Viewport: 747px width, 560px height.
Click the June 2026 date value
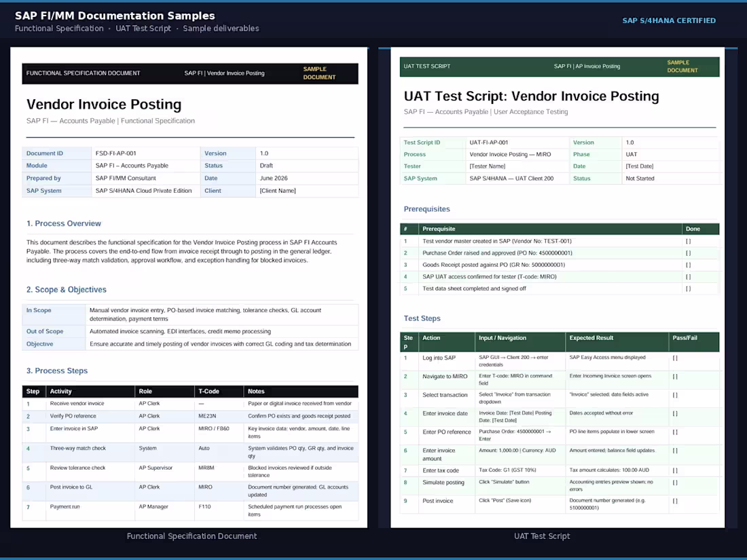pos(274,178)
